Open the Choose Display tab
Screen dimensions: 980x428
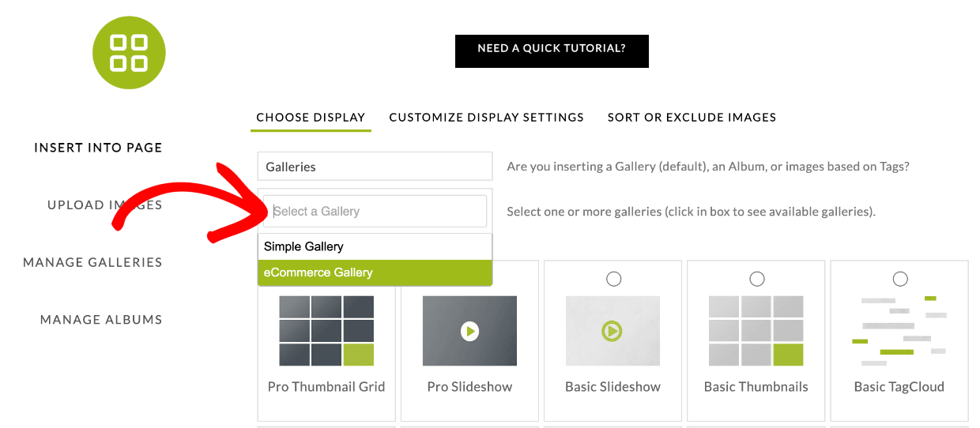click(311, 118)
